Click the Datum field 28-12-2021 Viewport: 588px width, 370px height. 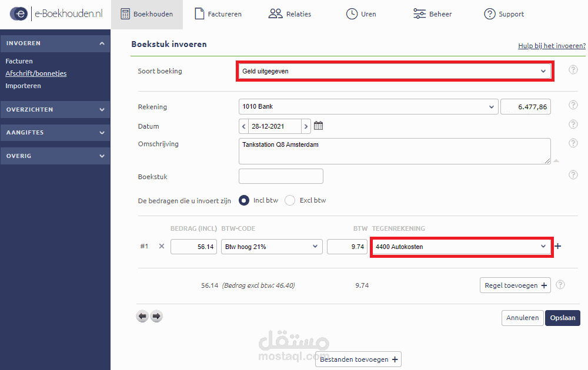tap(275, 127)
